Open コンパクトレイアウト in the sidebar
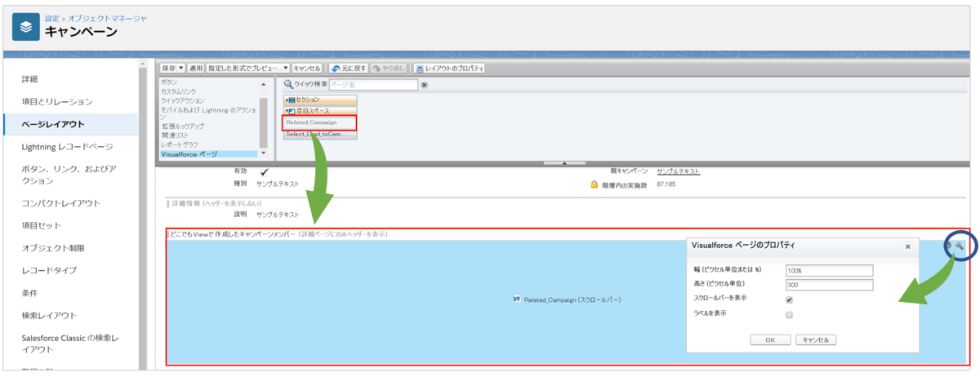Screen dimensions: 980x377 pyautogui.click(x=61, y=202)
